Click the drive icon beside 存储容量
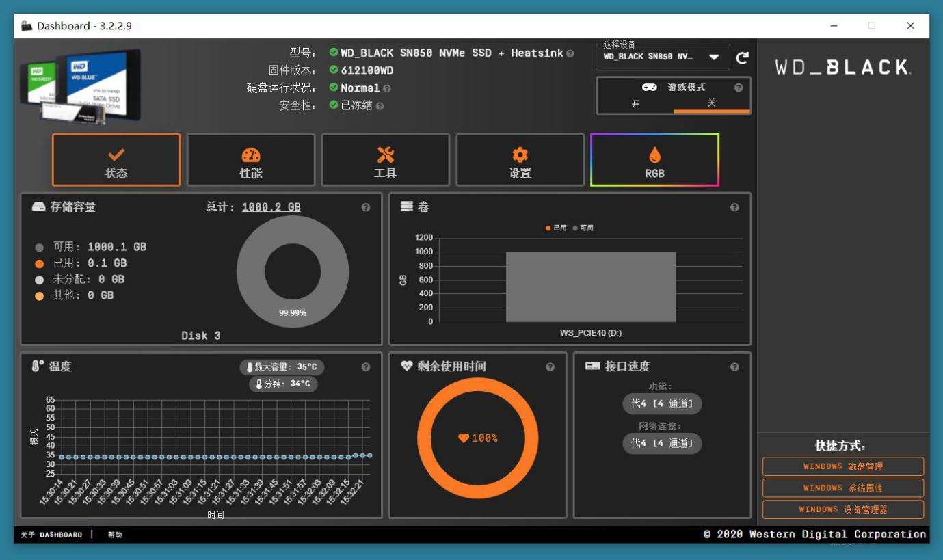 point(38,206)
